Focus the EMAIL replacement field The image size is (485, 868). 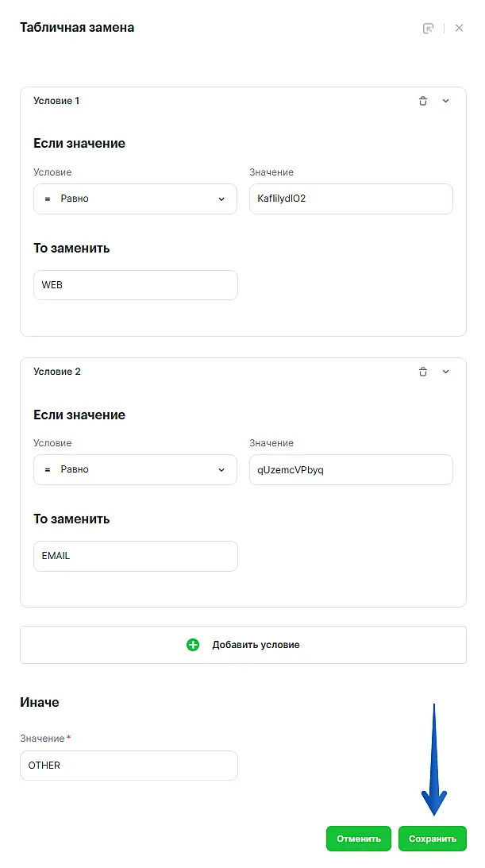pos(135,556)
